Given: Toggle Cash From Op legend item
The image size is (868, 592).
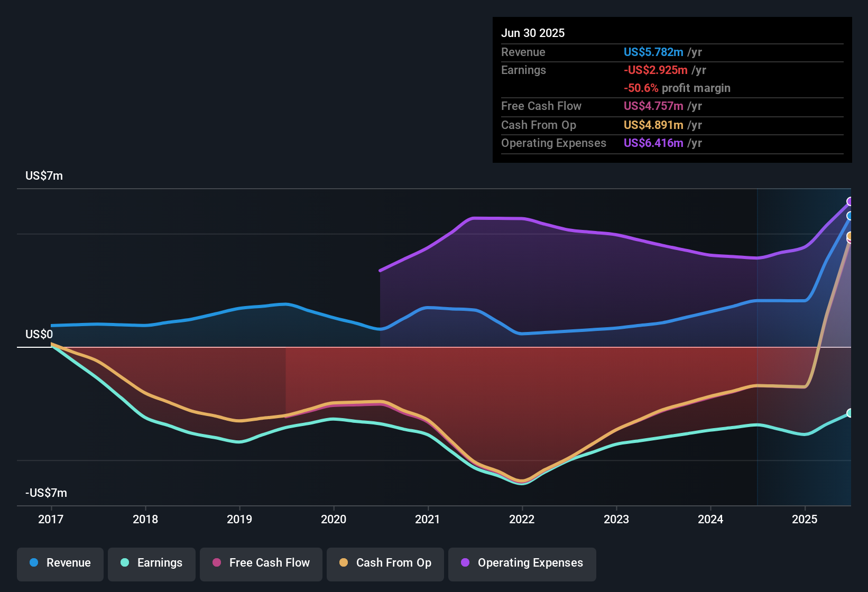Looking at the screenshot, I should pyautogui.click(x=385, y=563).
